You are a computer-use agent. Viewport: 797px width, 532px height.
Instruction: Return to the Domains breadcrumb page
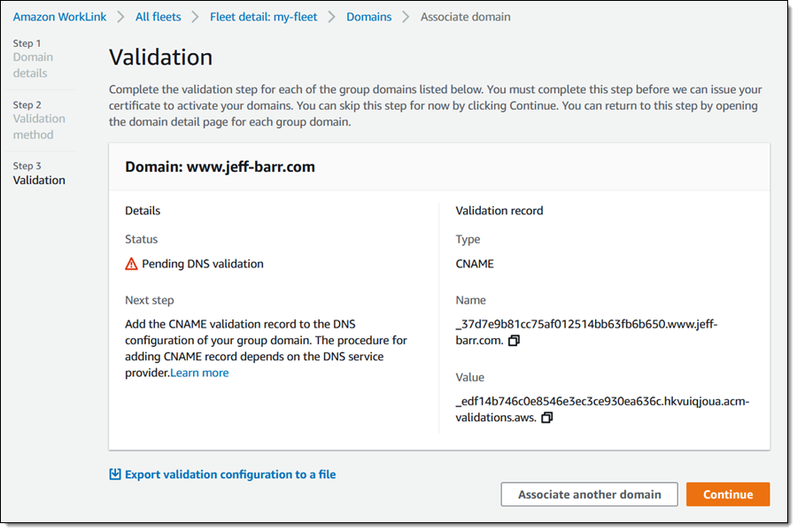[x=368, y=17]
